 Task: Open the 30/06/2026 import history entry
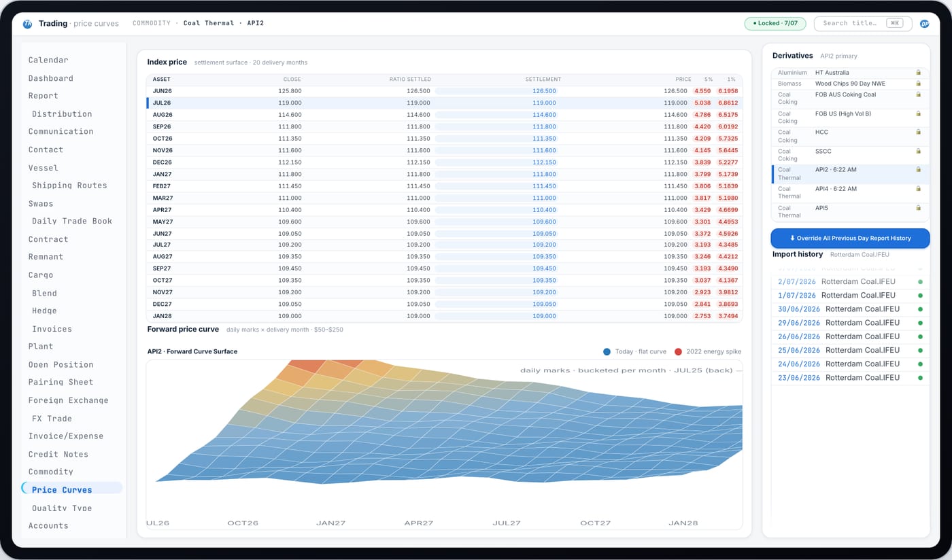point(850,309)
